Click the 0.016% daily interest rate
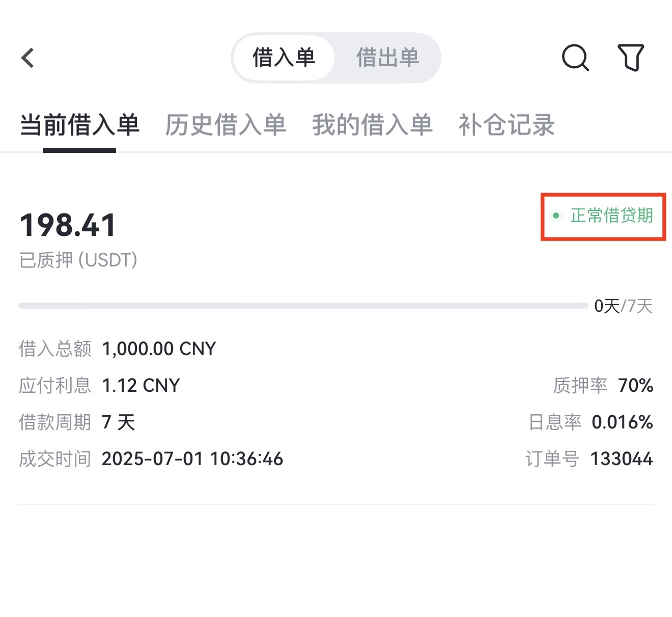The height and width of the screenshot is (617, 672). tap(622, 422)
